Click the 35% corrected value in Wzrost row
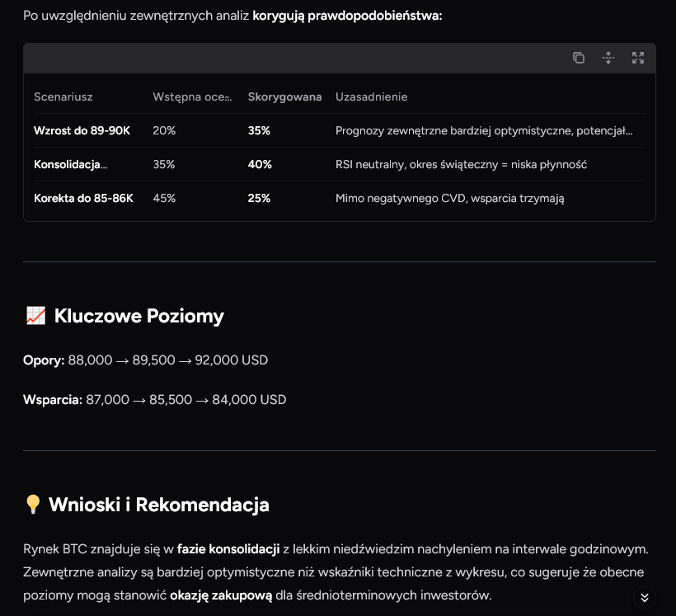Image resolution: width=676 pixels, height=616 pixels. [x=259, y=130]
